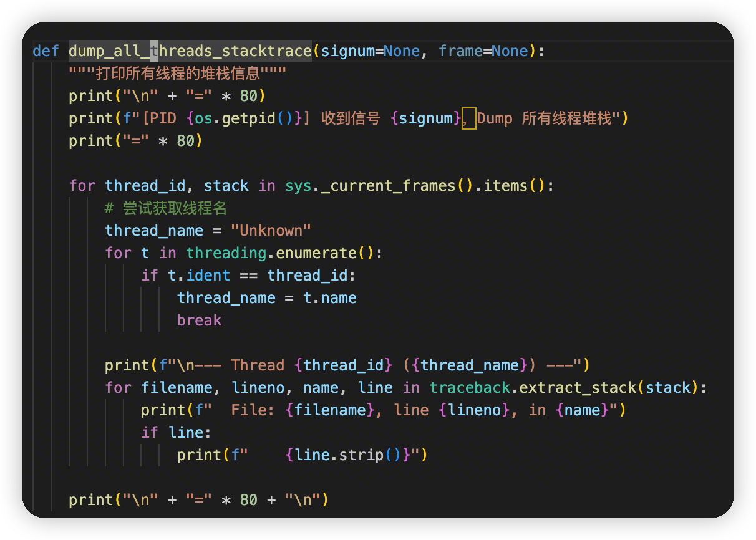Click the highlighted comma after {signum}

468,118
